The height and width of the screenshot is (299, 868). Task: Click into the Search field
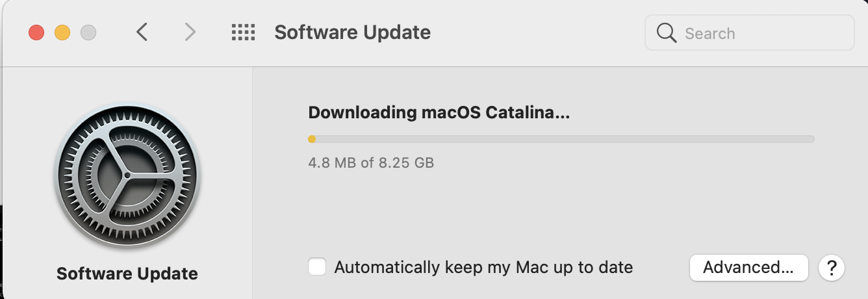[x=760, y=33]
